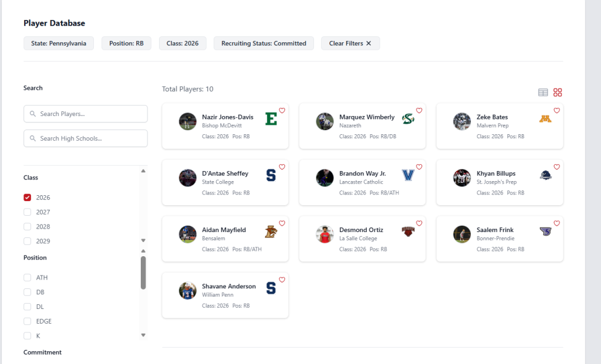Switch to grid card view
Screen dimensions: 601x364
(558, 92)
